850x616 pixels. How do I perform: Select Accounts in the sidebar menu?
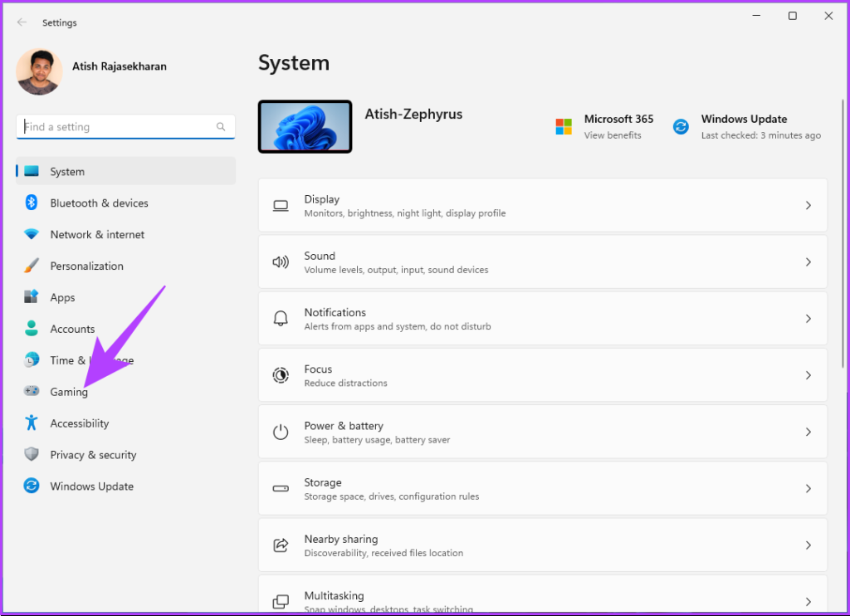[72, 329]
